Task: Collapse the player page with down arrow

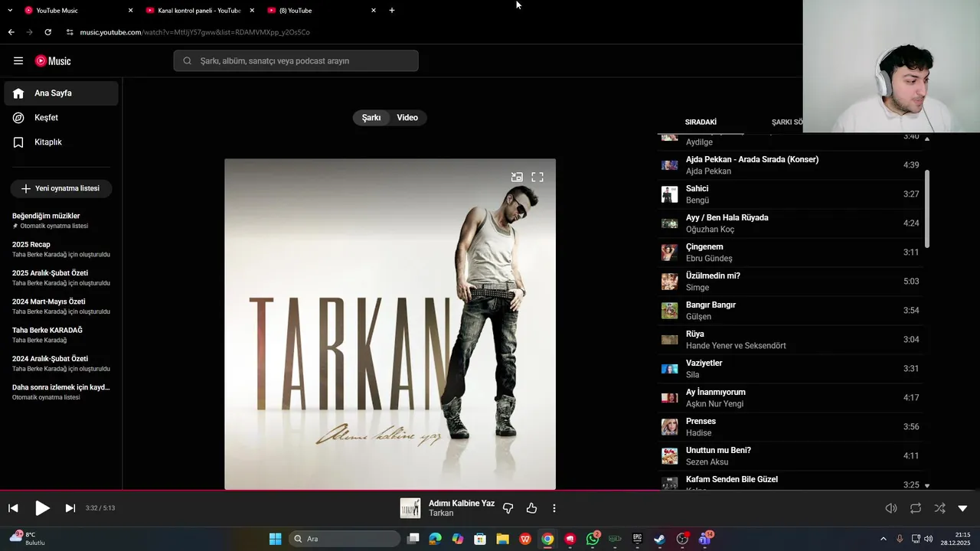Action: [x=962, y=508]
